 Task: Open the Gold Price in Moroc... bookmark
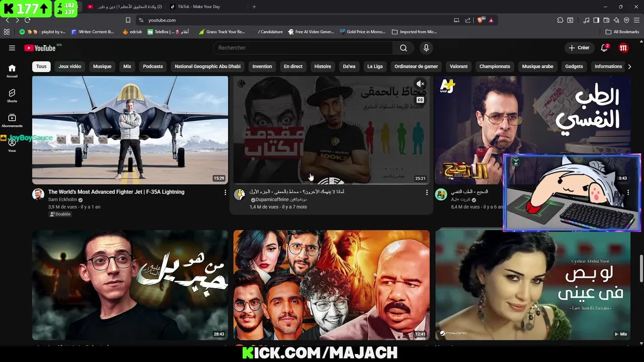[362, 32]
